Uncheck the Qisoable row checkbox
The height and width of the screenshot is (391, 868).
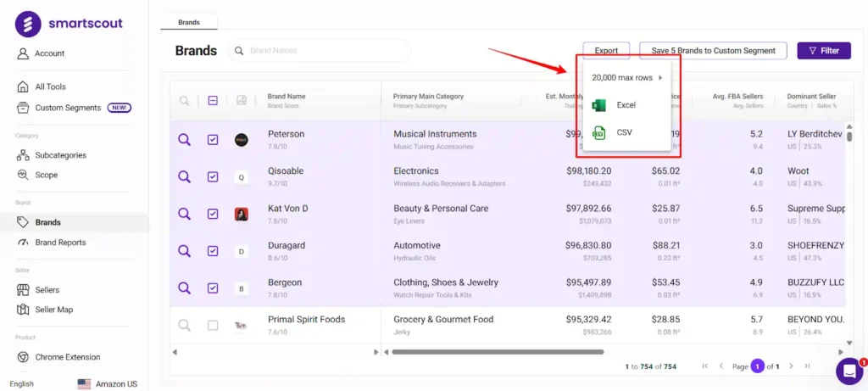(x=213, y=176)
